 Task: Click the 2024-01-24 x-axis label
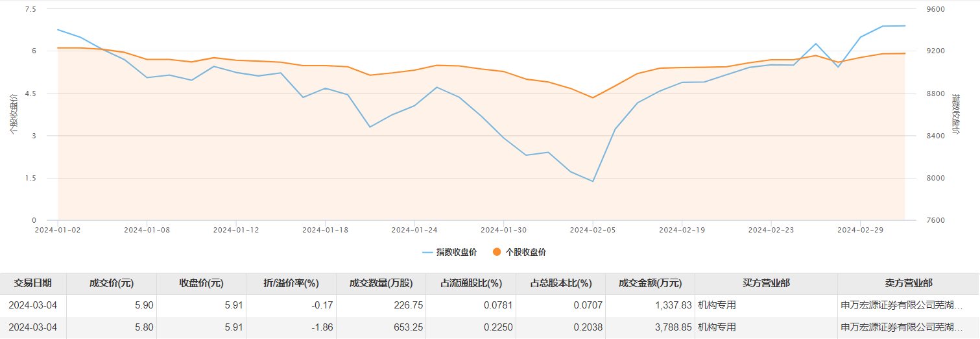click(414, 230)
